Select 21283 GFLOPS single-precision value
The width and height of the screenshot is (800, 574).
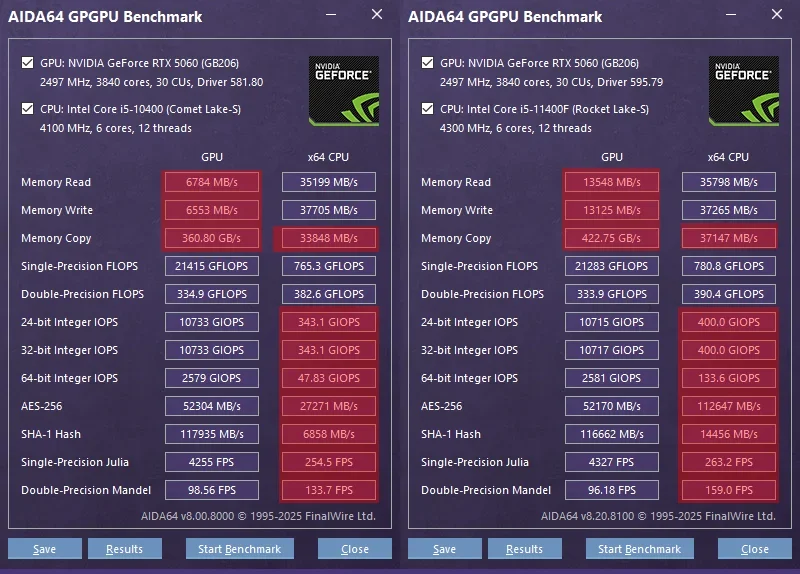point(612,266)
